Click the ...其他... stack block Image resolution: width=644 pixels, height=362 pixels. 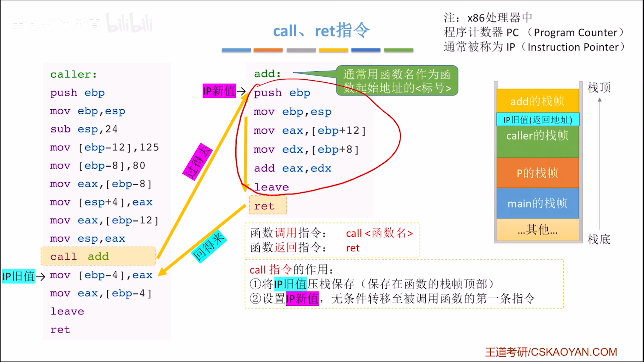[x=537, y=230]
